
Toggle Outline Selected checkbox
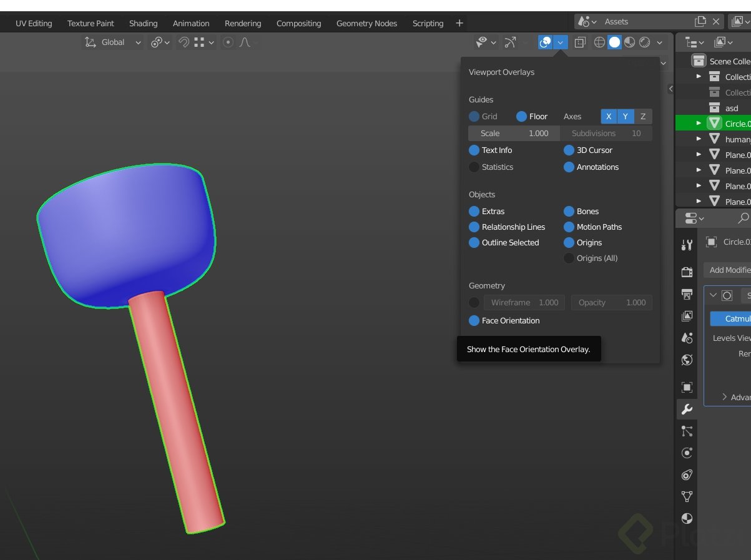pyautogui.click(x=474, y=242)
